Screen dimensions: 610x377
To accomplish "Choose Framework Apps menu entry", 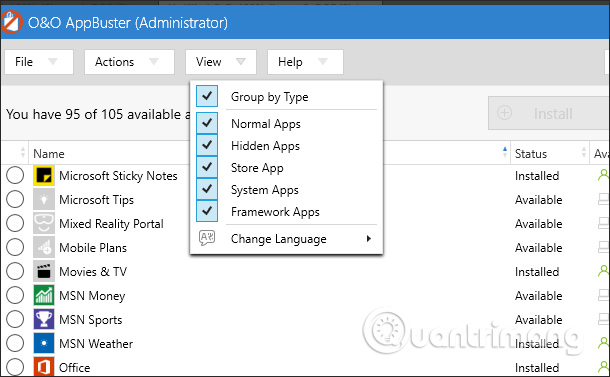I will pos(286,212).
